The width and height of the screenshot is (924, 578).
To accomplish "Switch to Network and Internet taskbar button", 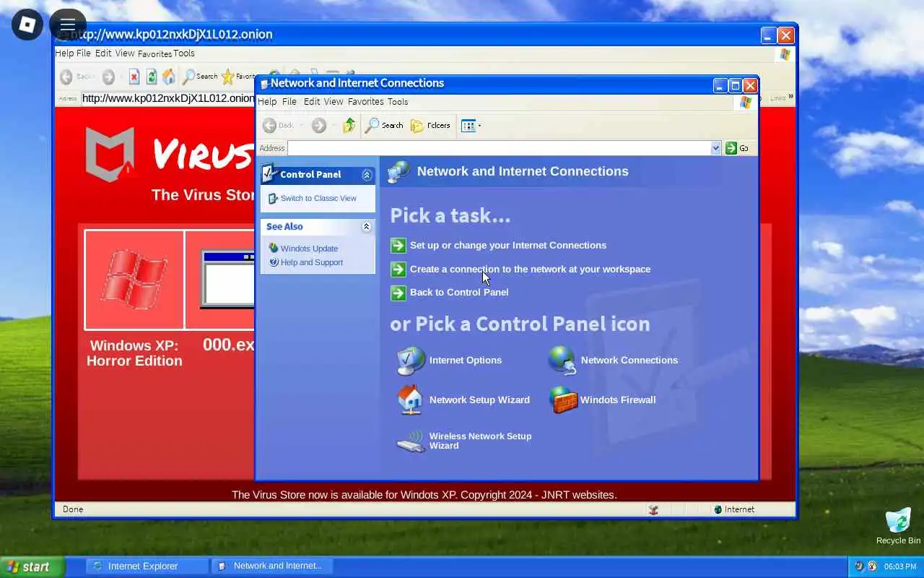I will [273, 566].
